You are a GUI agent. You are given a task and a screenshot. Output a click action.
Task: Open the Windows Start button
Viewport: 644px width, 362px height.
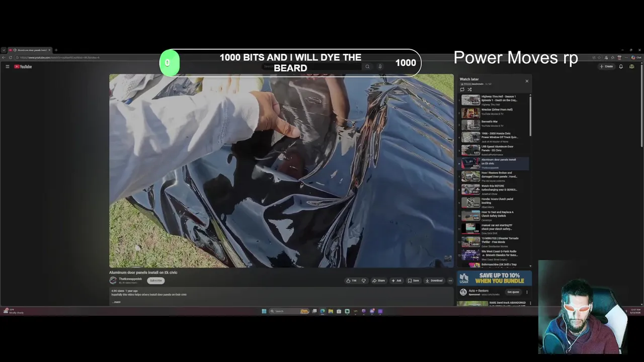pos(264,311)
